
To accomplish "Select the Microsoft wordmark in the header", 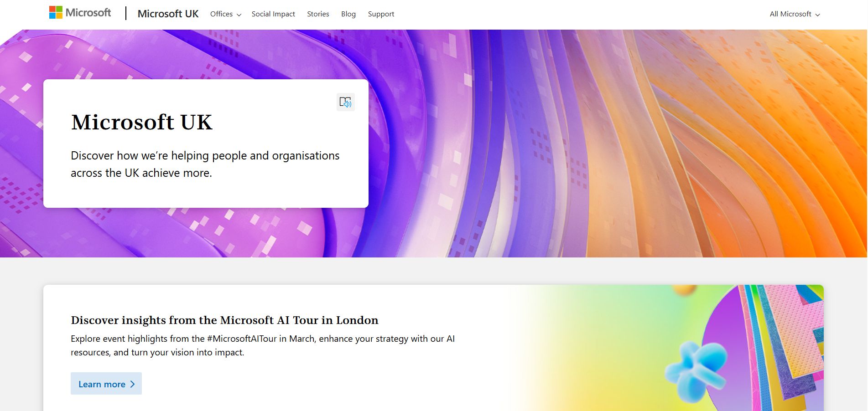I will [88, 12].
